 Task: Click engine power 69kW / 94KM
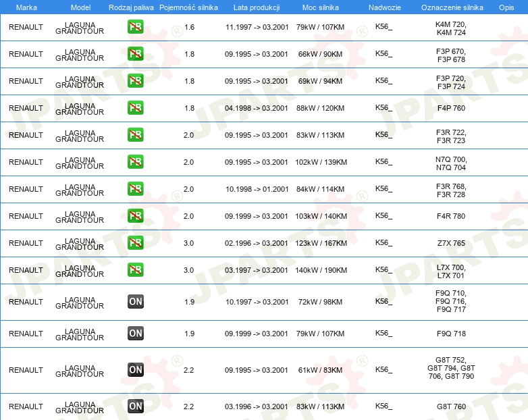(320, 81)
